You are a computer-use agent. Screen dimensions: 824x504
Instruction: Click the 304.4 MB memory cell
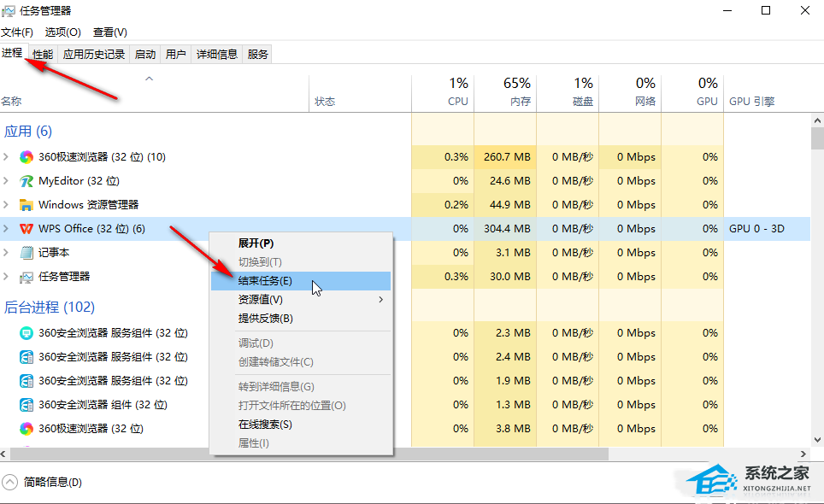point(505,229)
